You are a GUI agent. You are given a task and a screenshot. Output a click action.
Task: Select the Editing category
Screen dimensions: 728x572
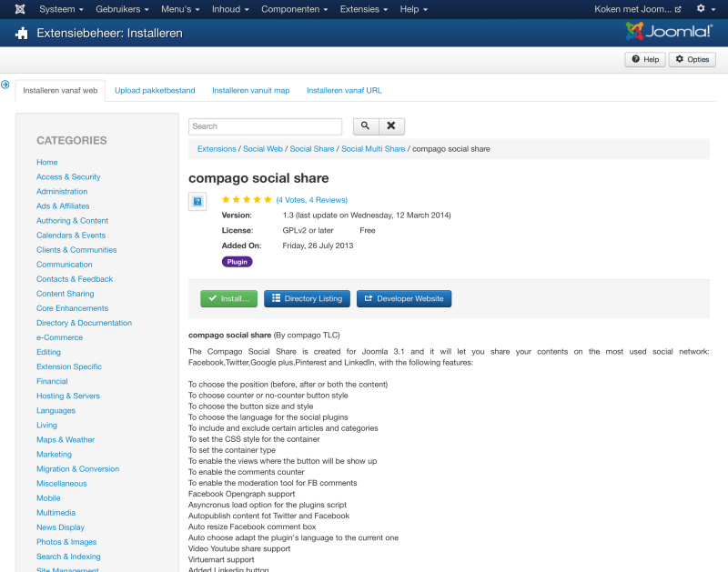[49, 352]
